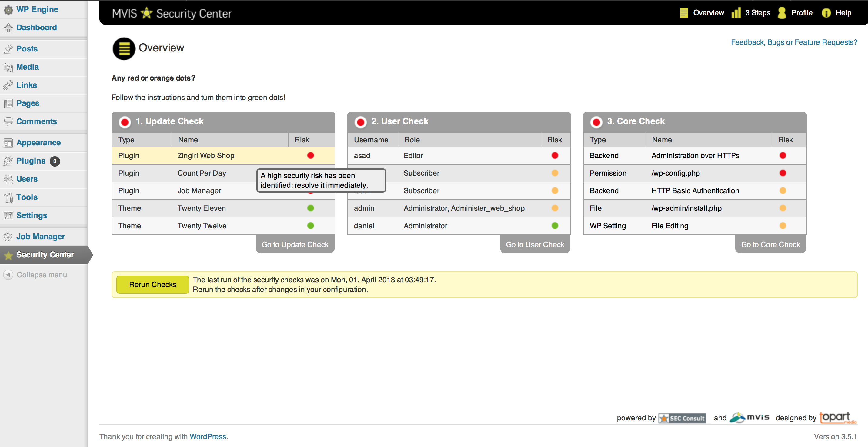The width and height of the screenshot is (868, 447).
Task: Click File Editing orange risk dot
Action: (783, 226)
